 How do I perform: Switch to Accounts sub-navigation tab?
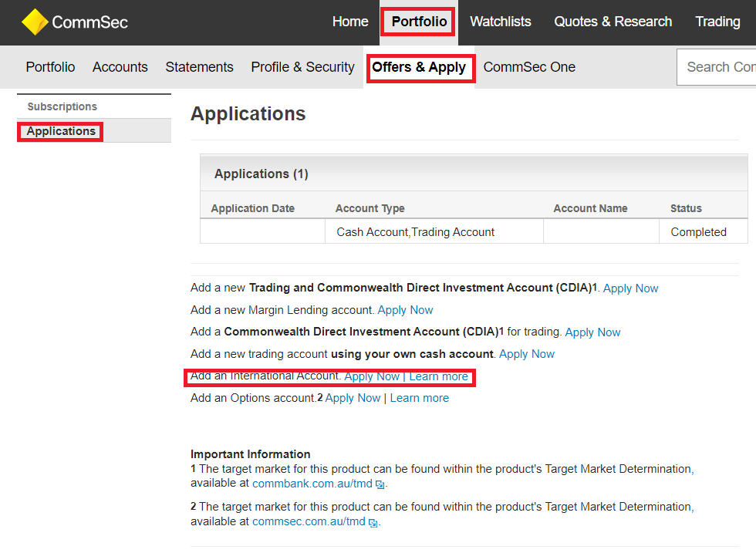pos(120,67)
